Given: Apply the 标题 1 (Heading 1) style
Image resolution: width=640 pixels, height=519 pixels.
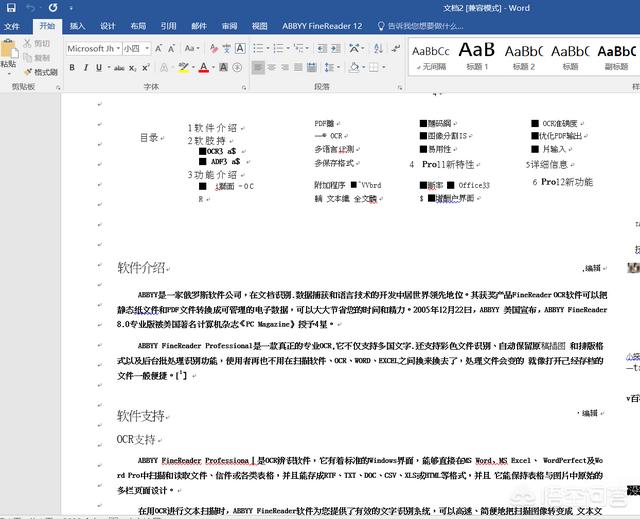Looking at the screenshot, I should [477, 58].
